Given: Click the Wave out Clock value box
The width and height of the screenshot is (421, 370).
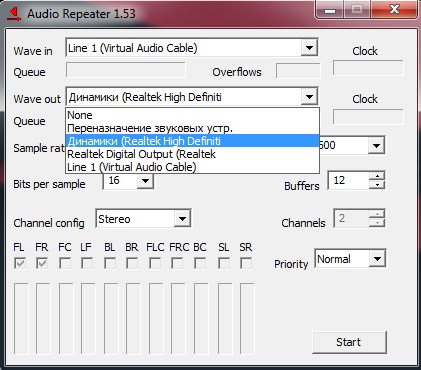Looking at the screenshot, I should pos(368,117).
